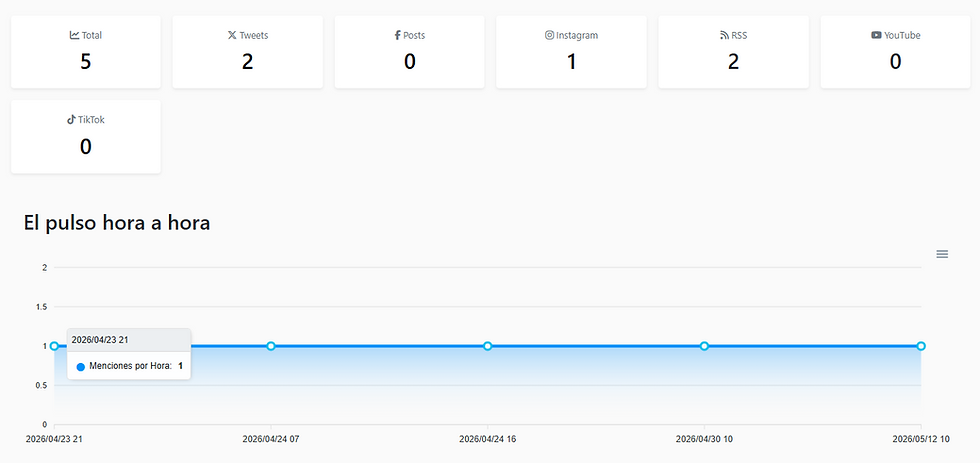Click the El pulso hora a hora heading
Image resolution: width=980 pixels, height=463 pixels.
click(x=117, y=222)
